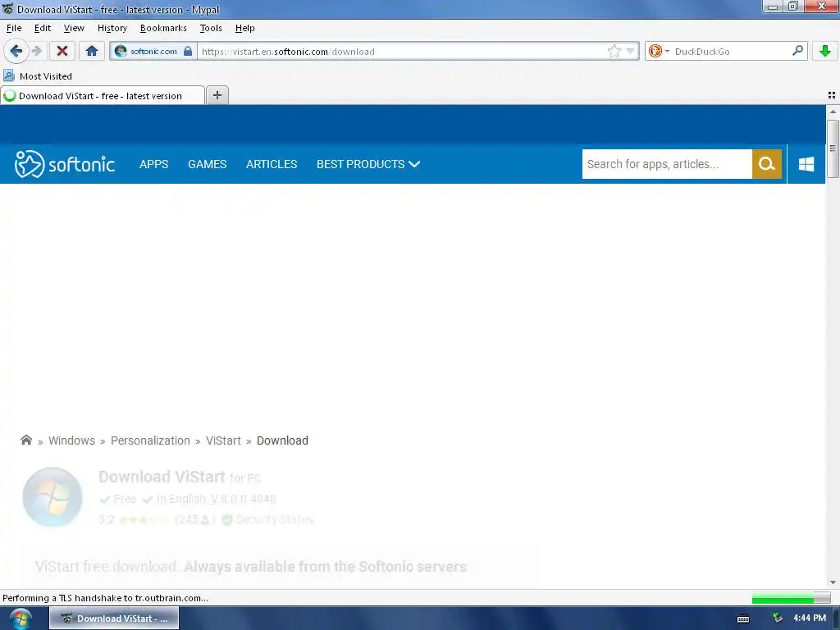Click the breadcrumb home icon
The width and height of the screenshot is (840, 630).
[x=25, y=441]
